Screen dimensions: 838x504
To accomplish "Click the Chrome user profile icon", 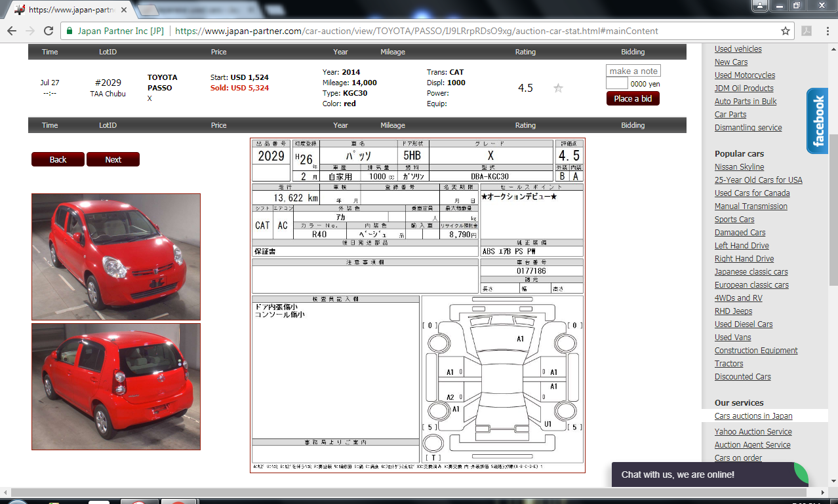I will click(x=759, y=5).
